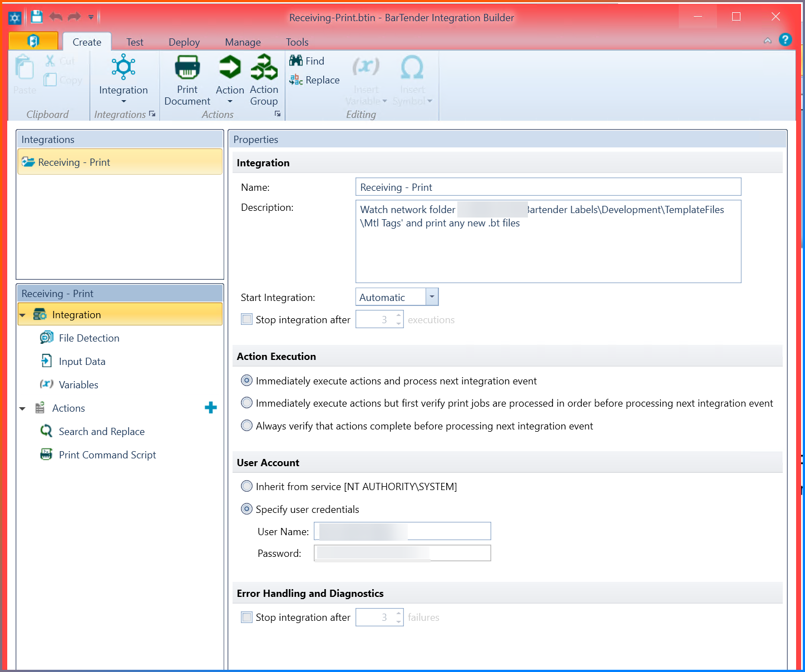Click the Save icon in title bar
The height and width of the screenshot is (672, 805).
[x=37, y=17]
